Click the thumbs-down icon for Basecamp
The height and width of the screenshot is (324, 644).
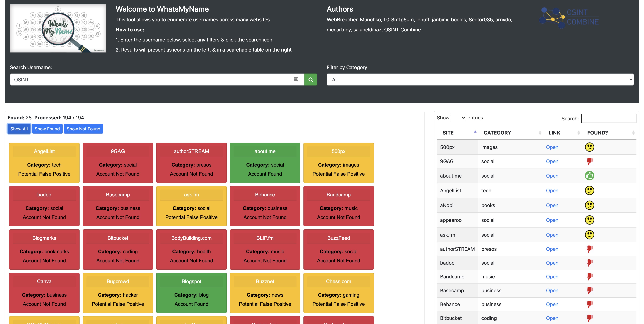589,290
